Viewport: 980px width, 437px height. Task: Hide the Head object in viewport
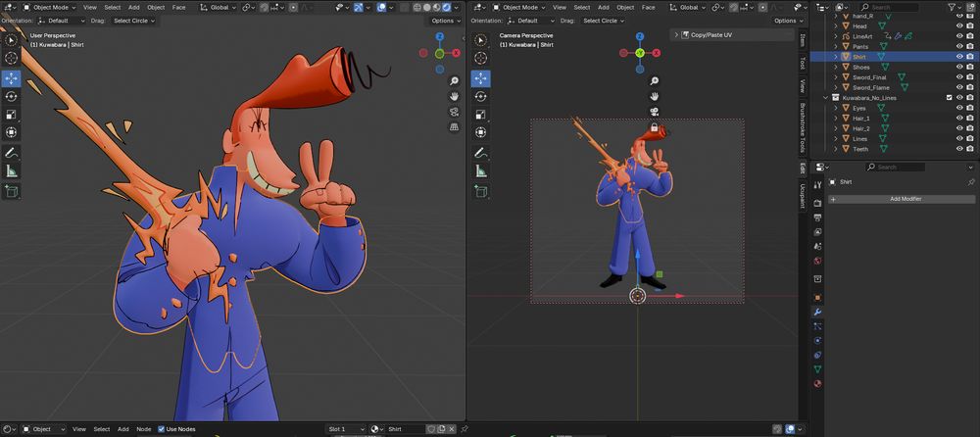pyautogui.click(x=959, y=26)
